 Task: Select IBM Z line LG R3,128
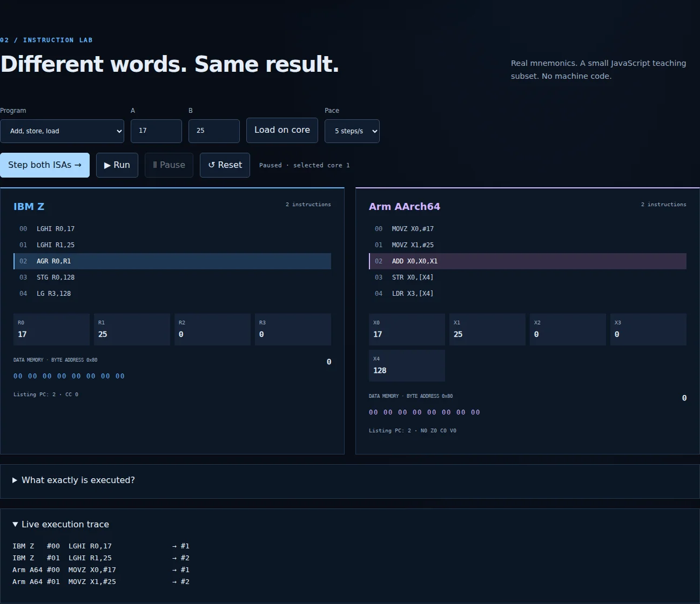pos(172,294)
